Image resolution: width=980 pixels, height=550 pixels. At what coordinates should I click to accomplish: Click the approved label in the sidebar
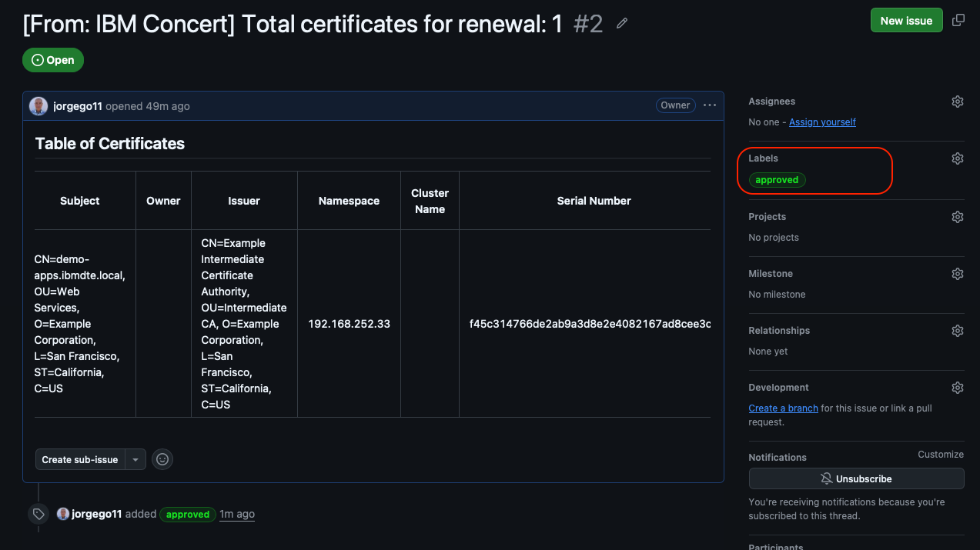[x=777, y=180]
